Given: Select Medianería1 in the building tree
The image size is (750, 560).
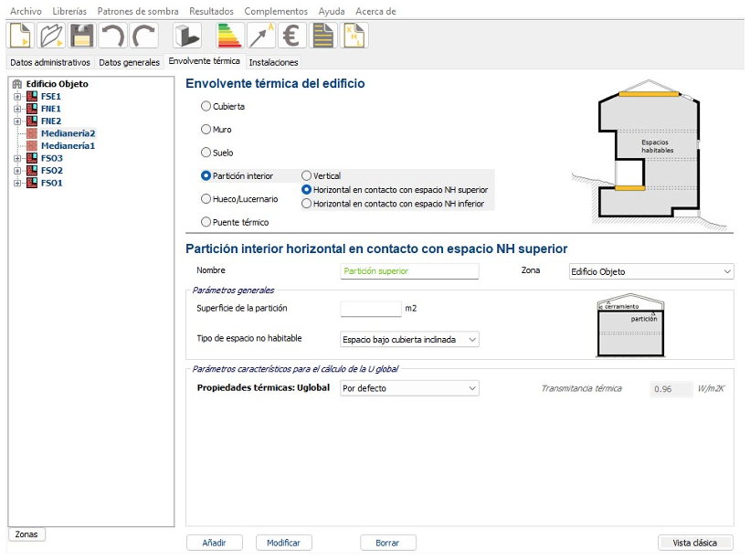Looking at the screenshot, I should 68,146.
